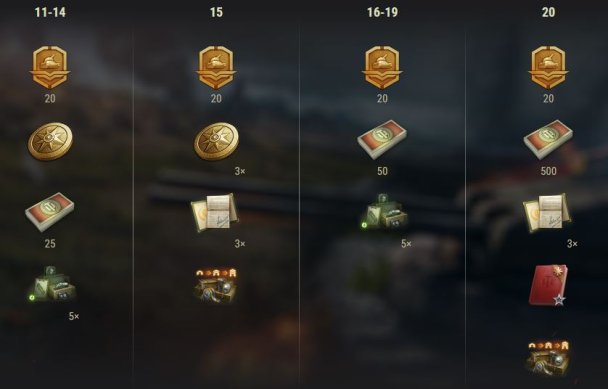Select the 11-14 stage header

(x=50, y=12)
